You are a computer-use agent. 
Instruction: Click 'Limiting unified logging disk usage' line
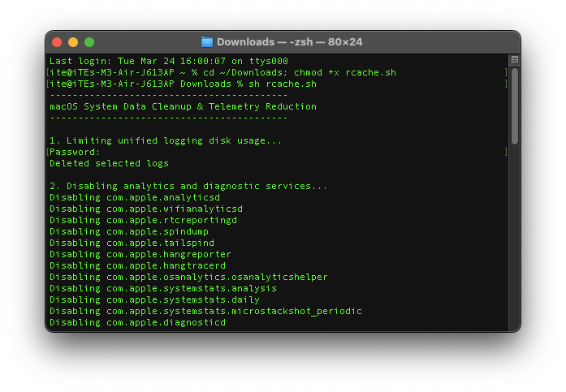point(166,140)
